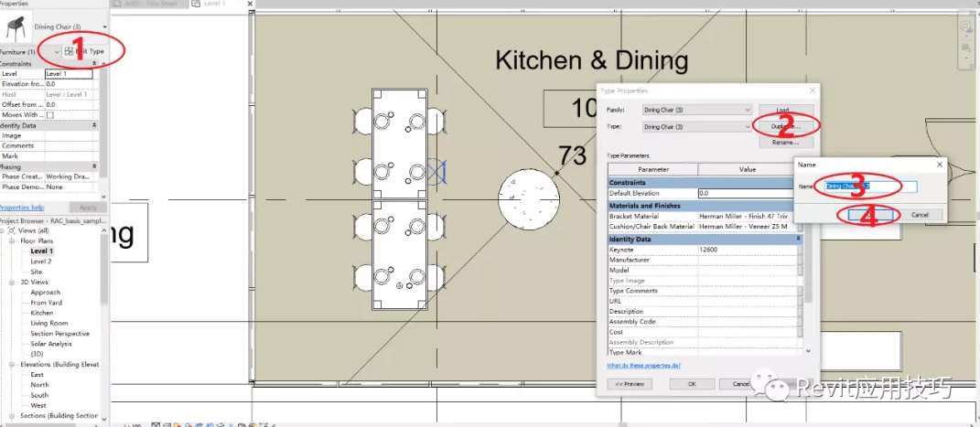Close the Level 1 view tab
Image resolution: width=980 pixels, height=427 pixels.
[x=251, y=4]
